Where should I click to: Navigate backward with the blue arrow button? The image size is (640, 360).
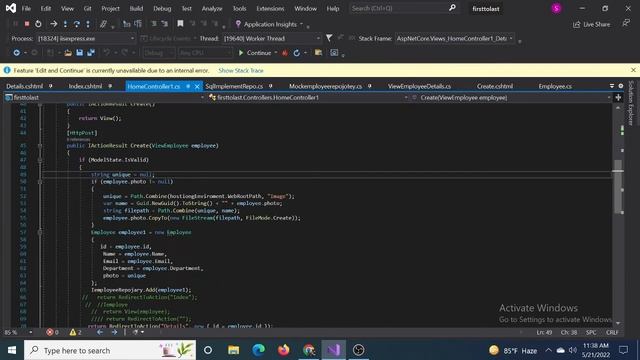(16, 53)
